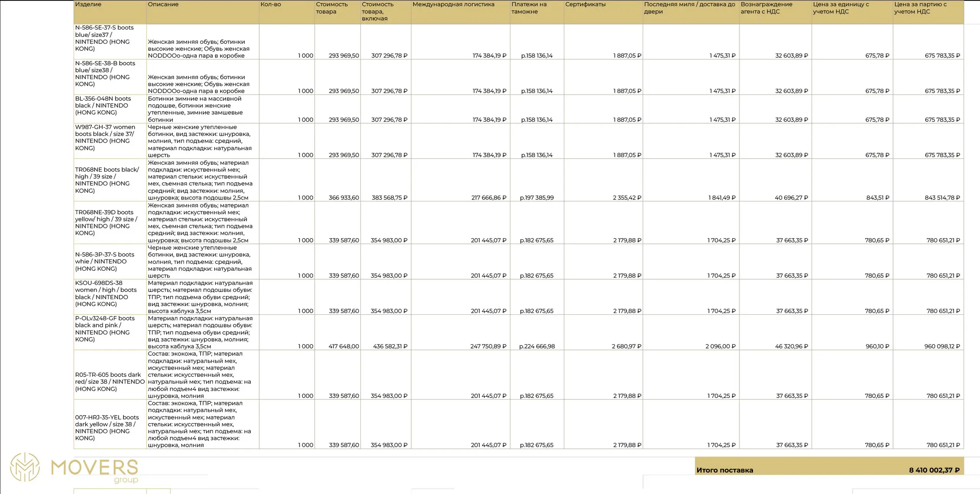Select unit price 843,51 ₽
This screenshot has height=494, width=980.
point(878,198)
